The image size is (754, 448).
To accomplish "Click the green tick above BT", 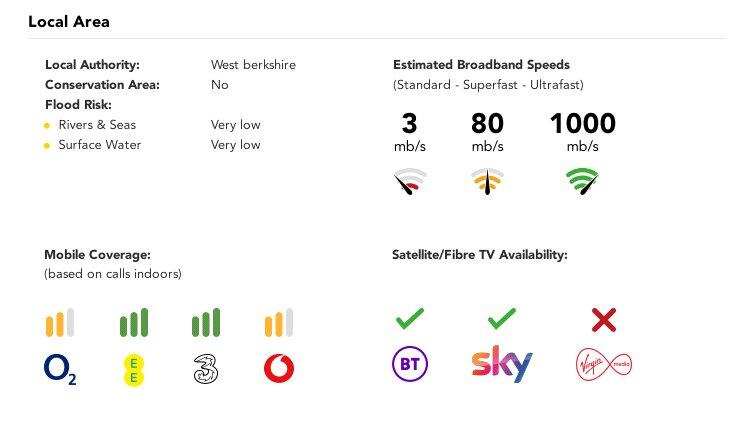I will click(x=409, y=319).
